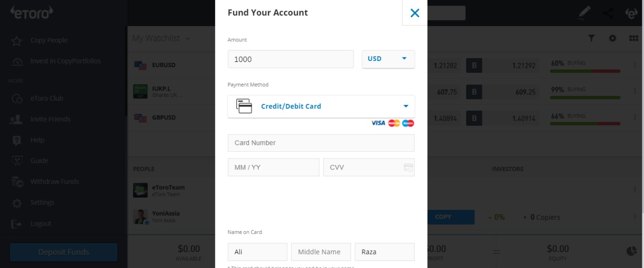Click the Logout icon
Screen dimensions: 644x268
pyautogui.click(x=17, y=224)
